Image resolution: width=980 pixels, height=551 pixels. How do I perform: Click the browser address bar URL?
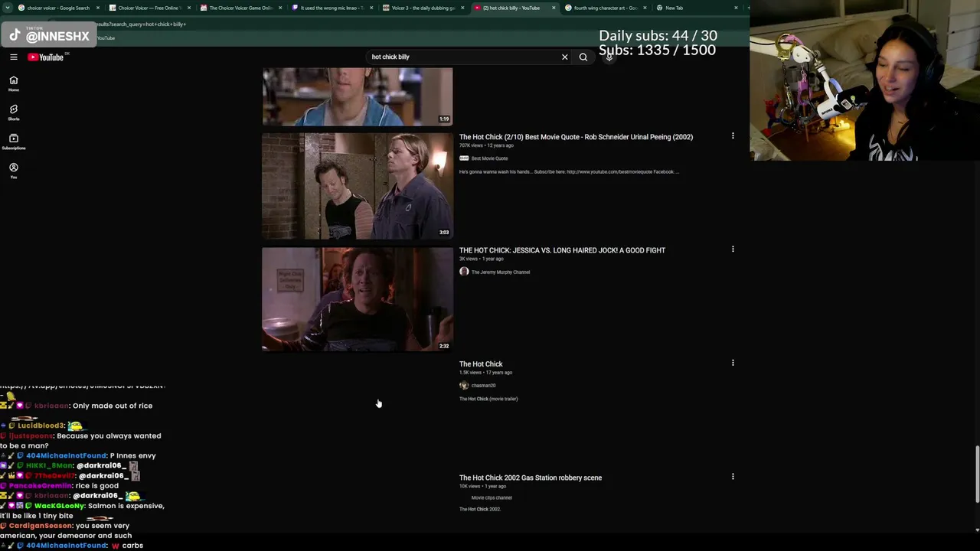tap(142, 24)
